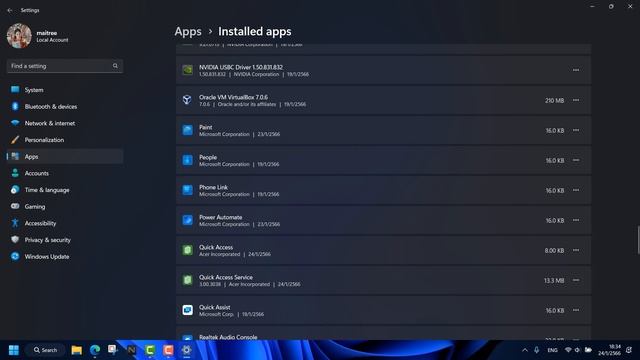Image resolution: width=640 pixels, height=360 pixels.
Task: Open Windows Update settings
Action: point(65,257)
